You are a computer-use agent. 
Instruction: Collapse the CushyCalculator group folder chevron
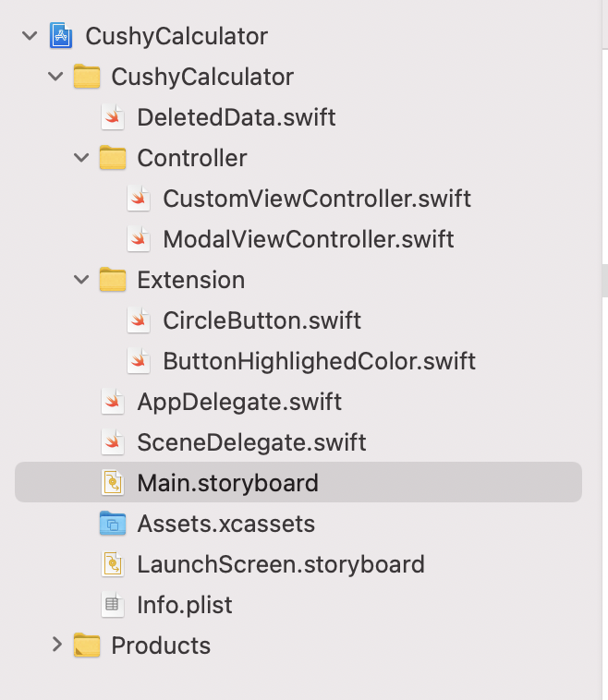click(55, 77)
